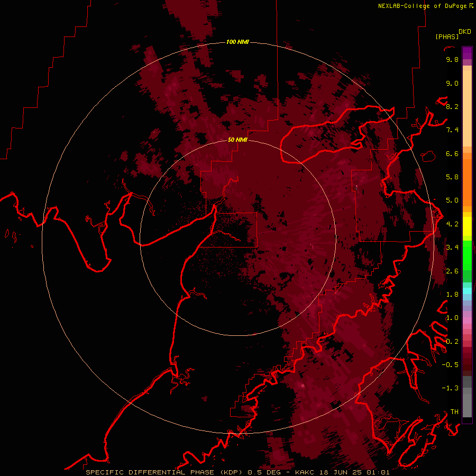Screen dimensions: 476x476
Task: Select the 9.0 legend value
Action: pos(452,83)
